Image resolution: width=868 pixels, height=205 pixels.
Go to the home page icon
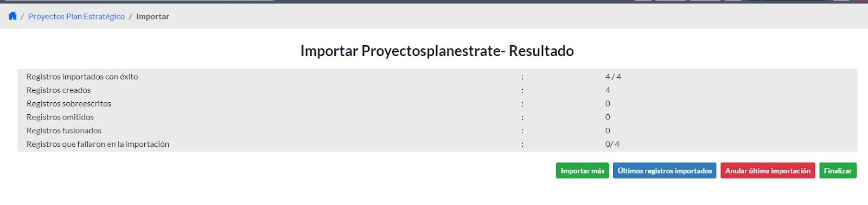pos(12,16)
